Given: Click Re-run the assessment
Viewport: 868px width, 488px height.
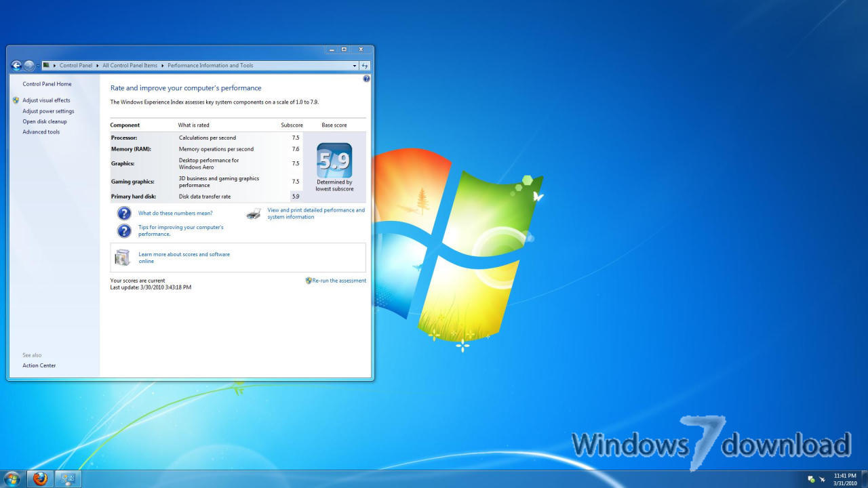Looking at the screenshot, I should click(339, 281).
